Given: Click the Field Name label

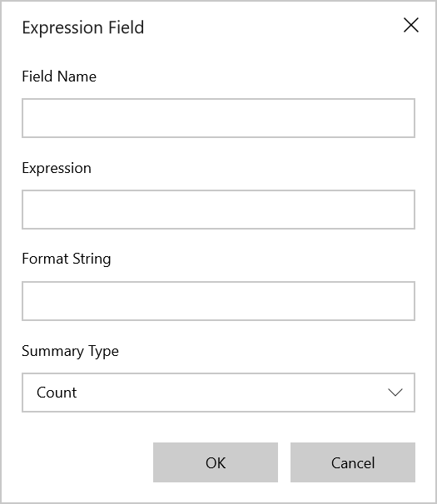Looking at the screenshot, I should point(59,77).
